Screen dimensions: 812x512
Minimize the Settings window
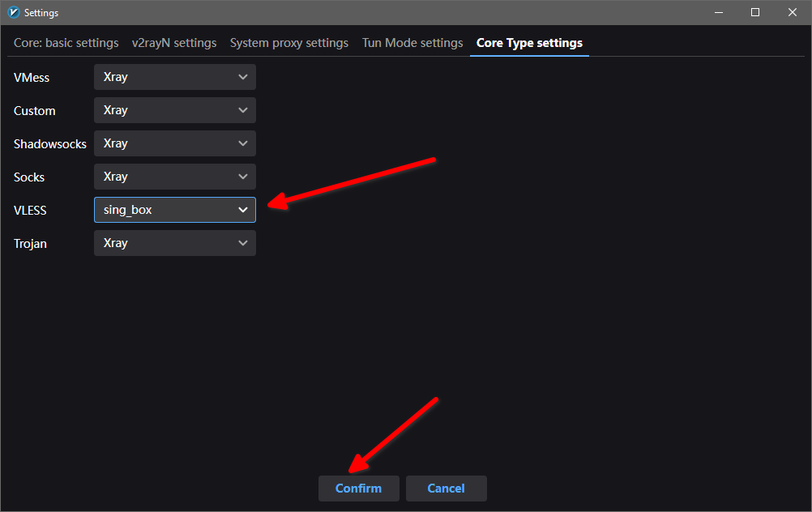pos(718,12)
